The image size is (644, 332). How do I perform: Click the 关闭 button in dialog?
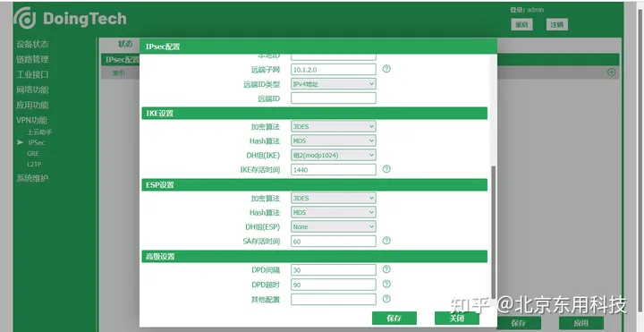point(457,318)
